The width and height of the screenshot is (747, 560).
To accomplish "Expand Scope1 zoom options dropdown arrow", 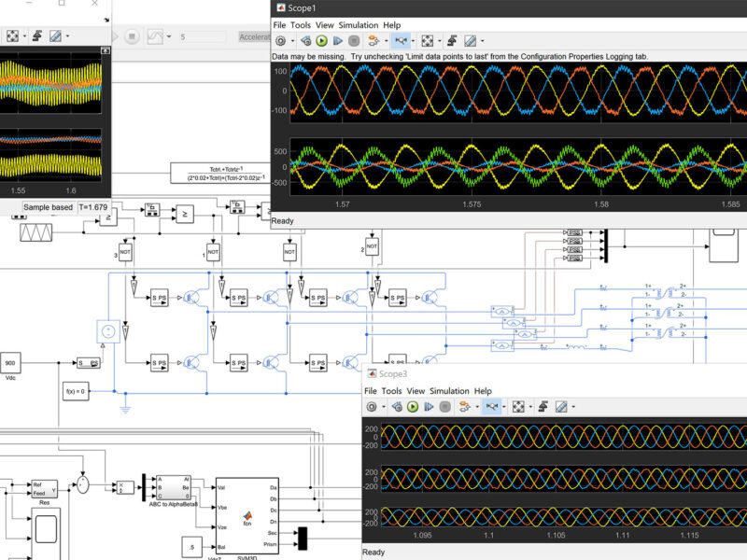I will [x=413, y=41].
